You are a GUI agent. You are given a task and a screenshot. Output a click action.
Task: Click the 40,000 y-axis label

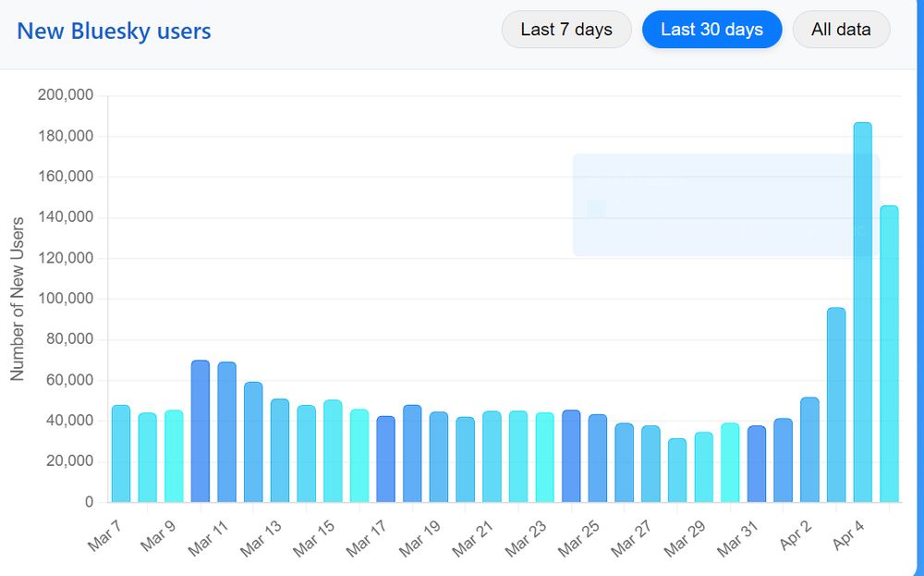pos(69,421)
